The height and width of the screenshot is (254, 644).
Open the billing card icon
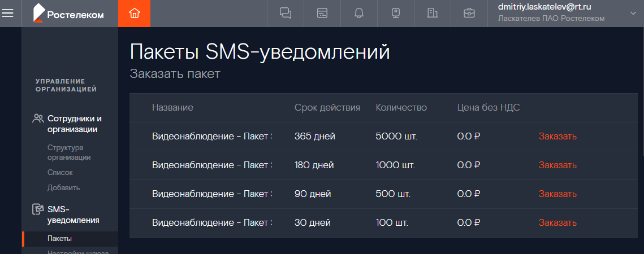click(322, 13)
